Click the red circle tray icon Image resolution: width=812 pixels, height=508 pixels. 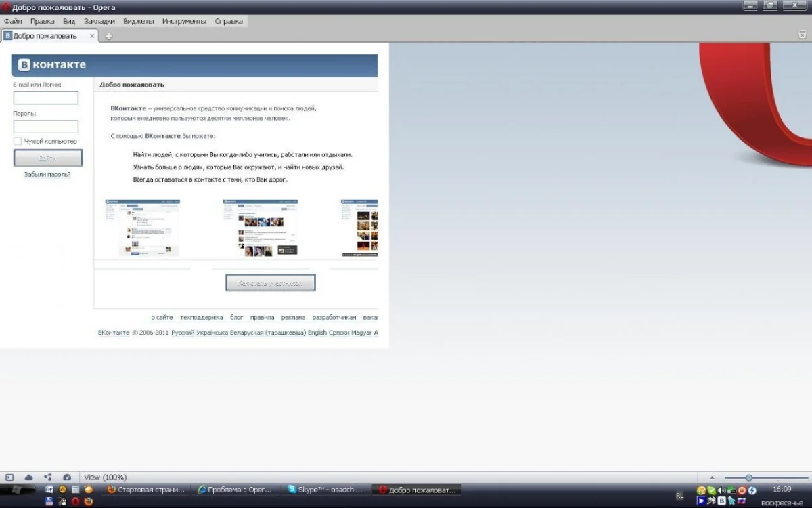[742, 490]
